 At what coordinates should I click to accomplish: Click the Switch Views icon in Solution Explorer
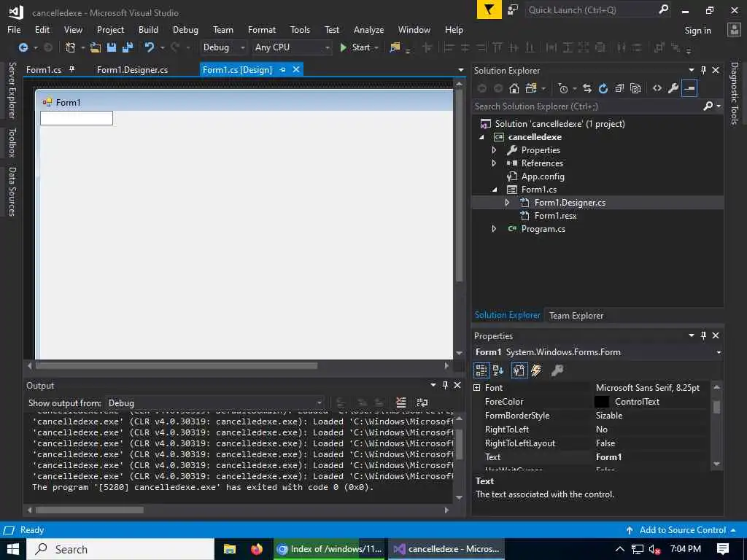coord(531,88)
